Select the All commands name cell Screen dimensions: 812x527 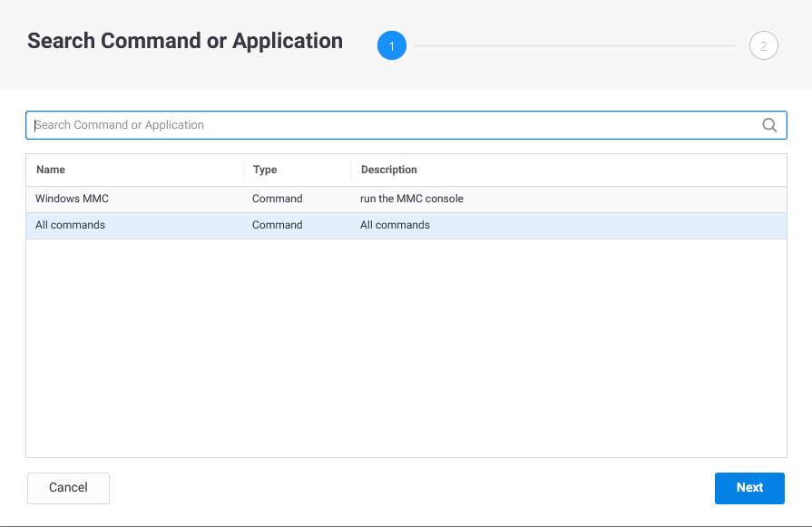point(70,225)
